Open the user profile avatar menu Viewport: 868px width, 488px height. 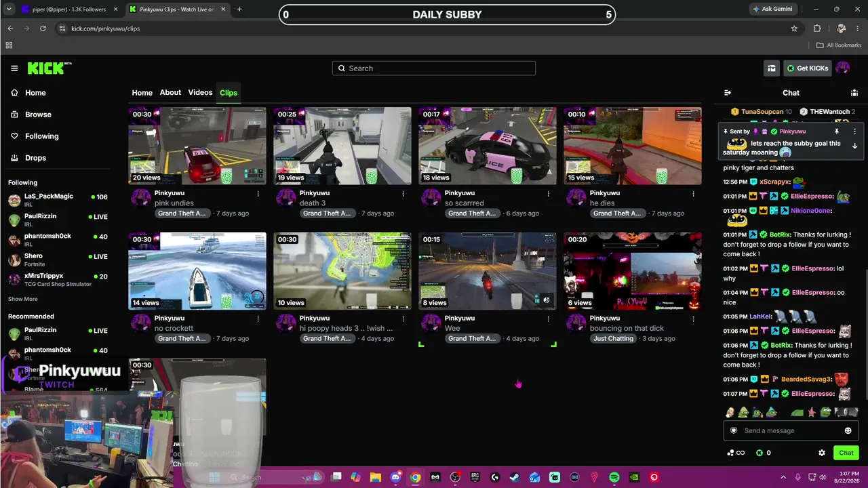point(843,68)
